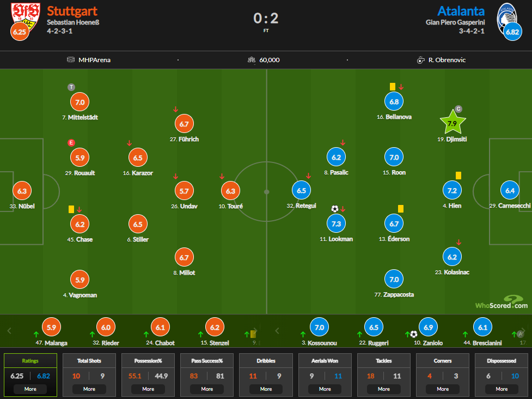
Task: Open the Stuttgart team name link
Action: (72, 11)
